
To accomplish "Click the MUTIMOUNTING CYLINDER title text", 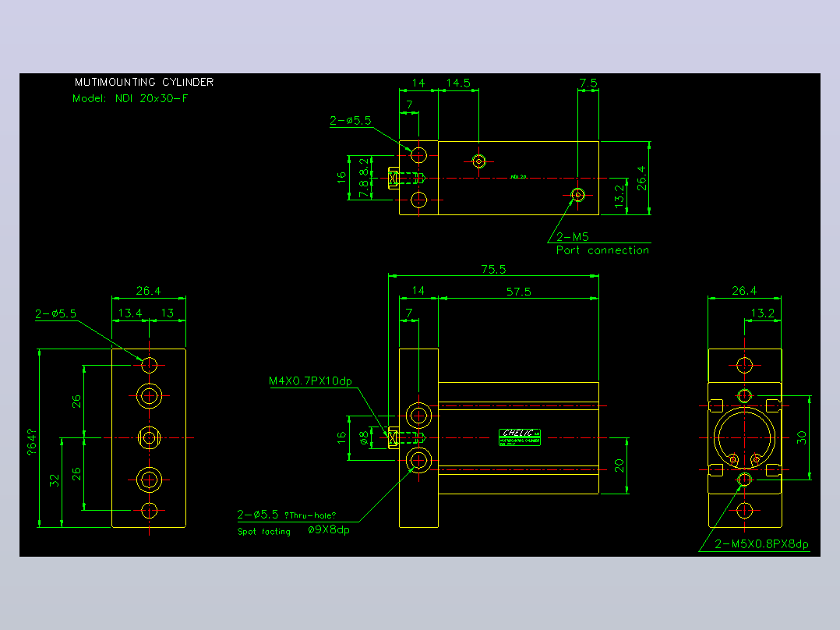I will coord(144,82).
